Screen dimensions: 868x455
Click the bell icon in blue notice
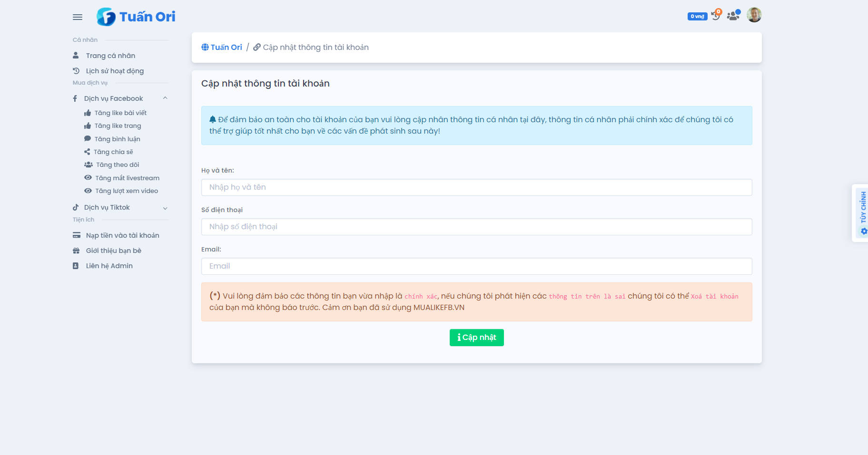click(213, 119)
